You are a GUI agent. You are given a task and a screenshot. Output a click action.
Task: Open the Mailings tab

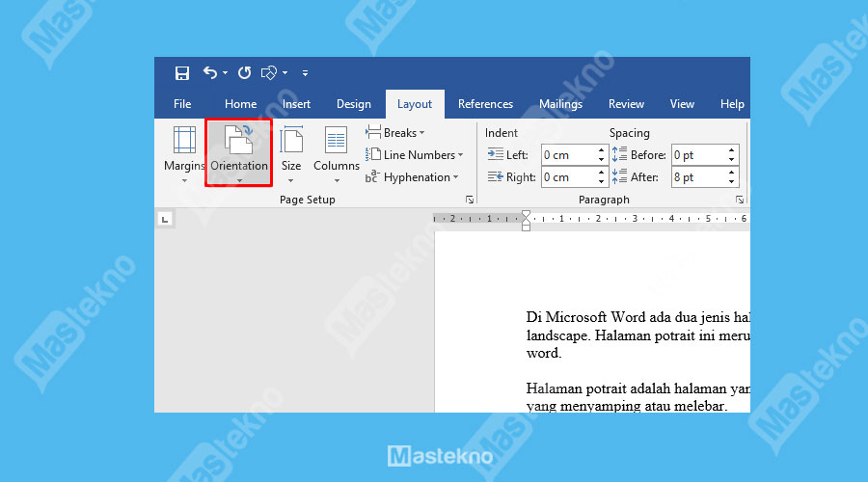tap(560, 104)
